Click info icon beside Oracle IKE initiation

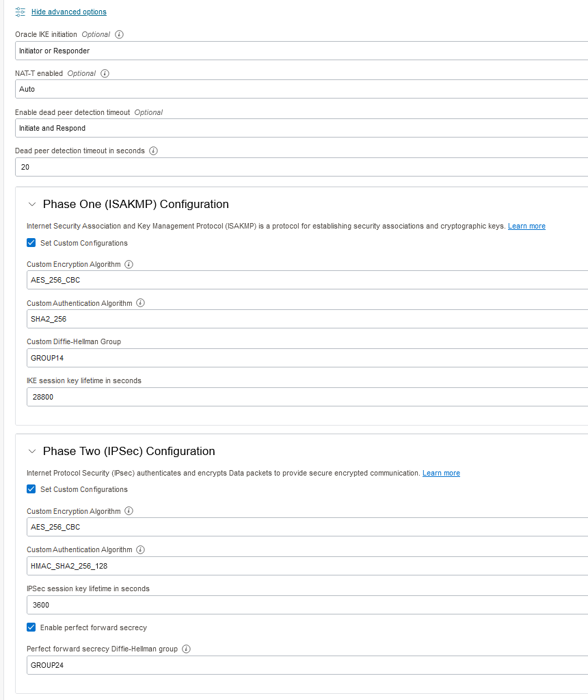tap(119, 34)
